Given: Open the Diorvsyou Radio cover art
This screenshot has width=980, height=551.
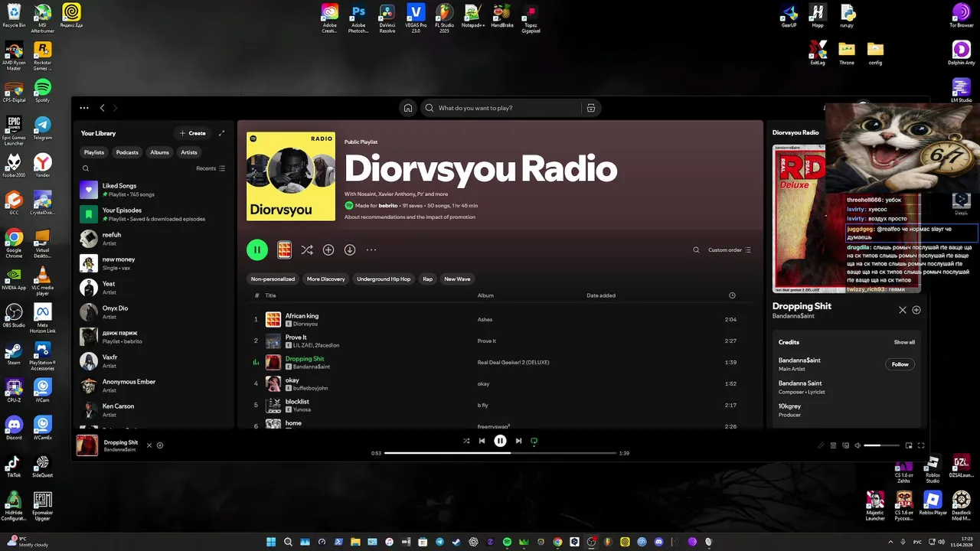Looking at the screenshot, I should click(291, 177).
